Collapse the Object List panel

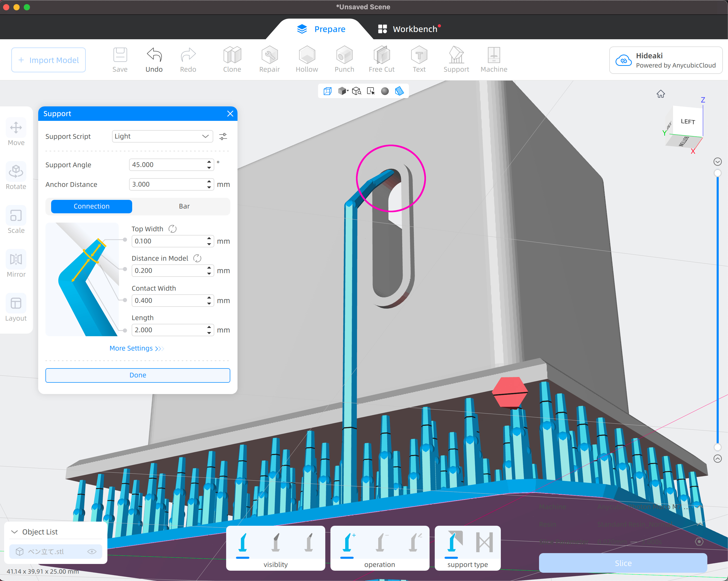[x=14, y=532]
